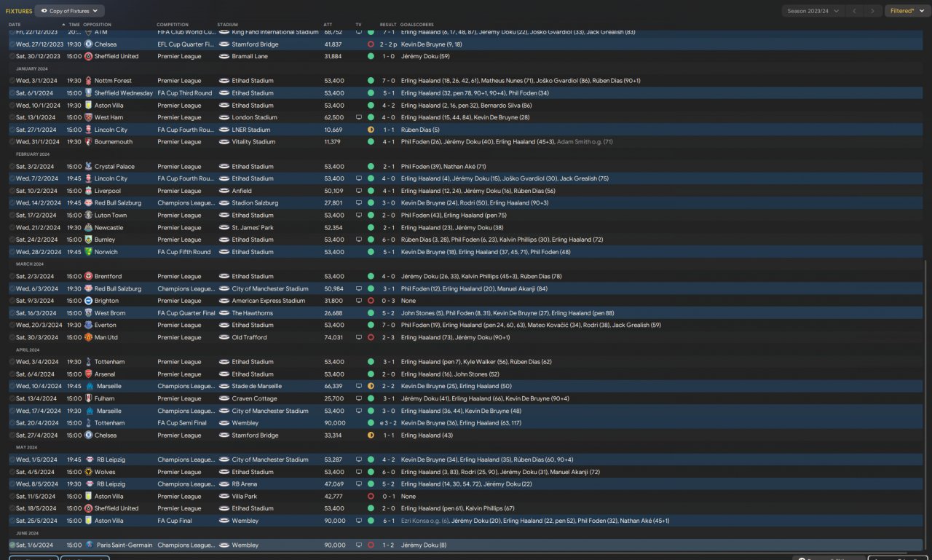Click the TV icon on the West Ham row
This screenshot has height=560, width=932.
pos(358,117)
